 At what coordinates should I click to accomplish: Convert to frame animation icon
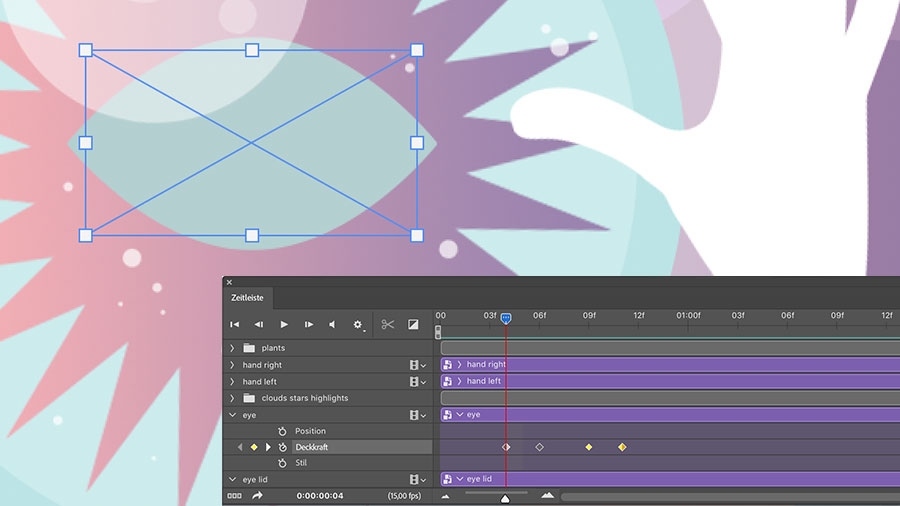pyautogui.click(x=234, y=496)
